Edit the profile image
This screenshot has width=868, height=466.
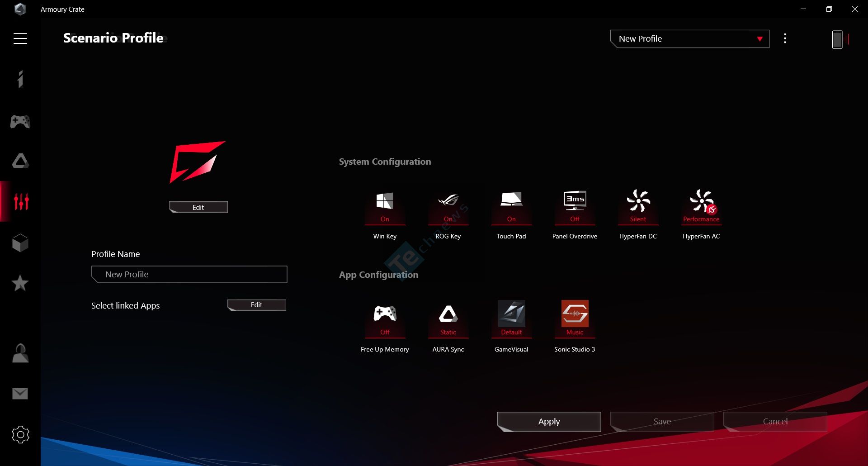pos(198,207)
